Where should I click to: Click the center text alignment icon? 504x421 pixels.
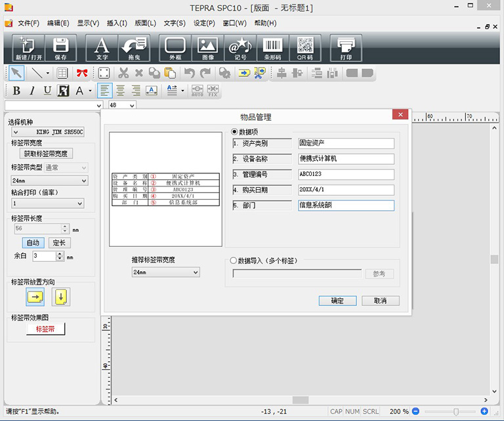(x=121, y=91)
